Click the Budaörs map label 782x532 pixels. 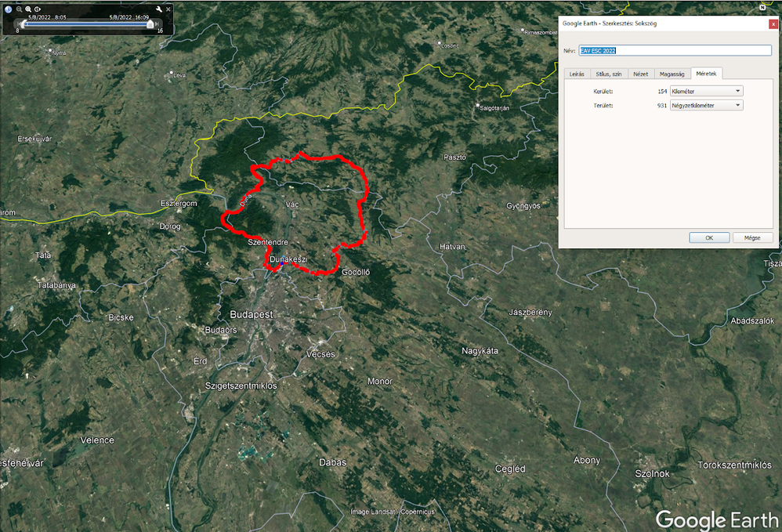(x=221, y=330)
